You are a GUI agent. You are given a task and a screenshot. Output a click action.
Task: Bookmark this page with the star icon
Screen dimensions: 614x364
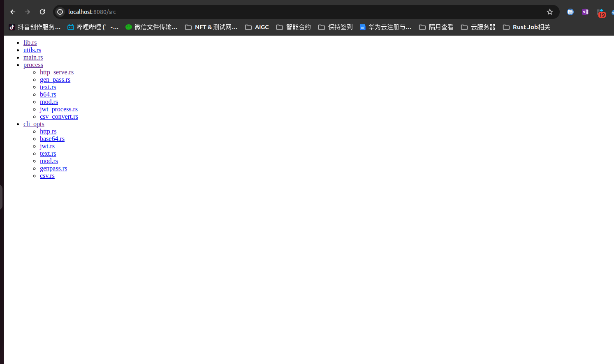[550, 12]
